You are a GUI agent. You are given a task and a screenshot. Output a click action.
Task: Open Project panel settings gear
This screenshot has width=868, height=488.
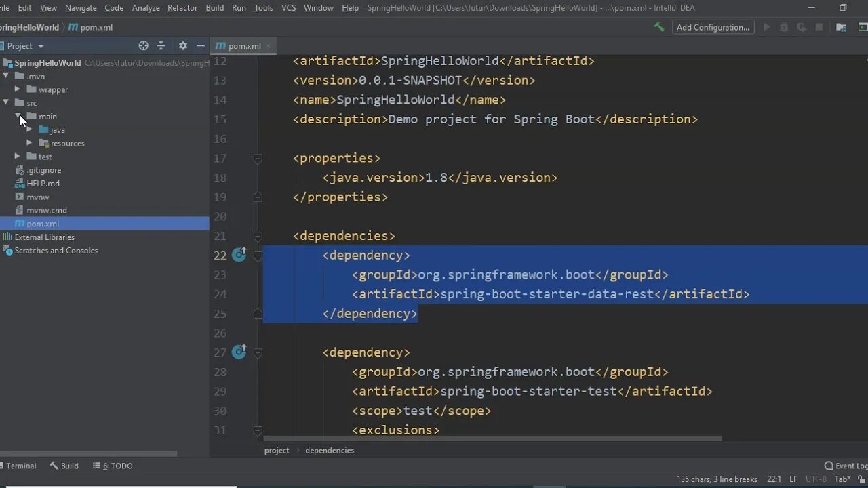tap(182, 45)
